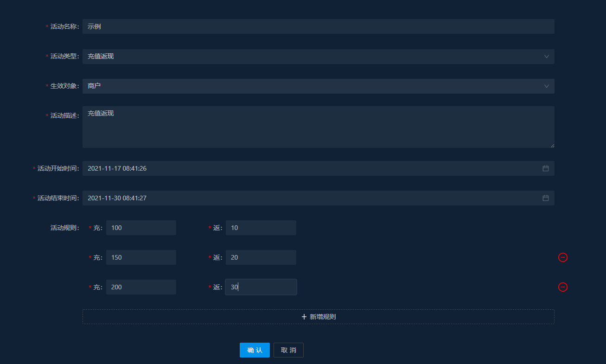606x364 pixels.
Task: Click the 充 field with value 200
Action: pyautogui.click(x=141, y=287)
